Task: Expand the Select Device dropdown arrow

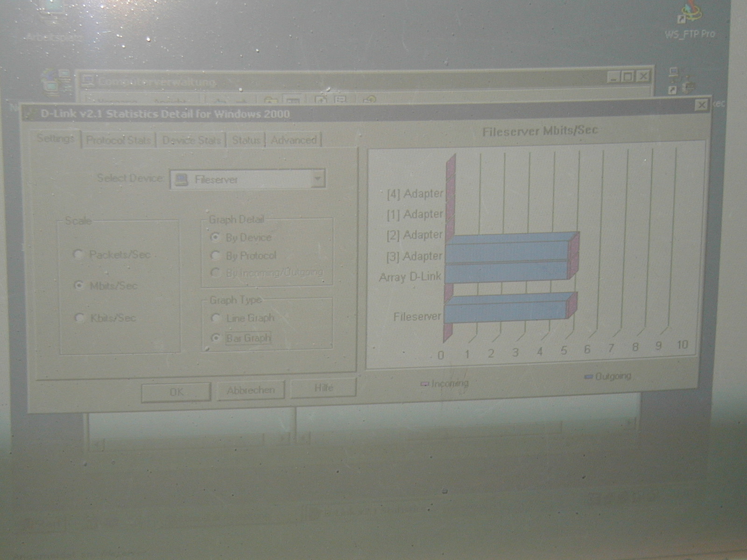Action: click(x=318, y=178)
